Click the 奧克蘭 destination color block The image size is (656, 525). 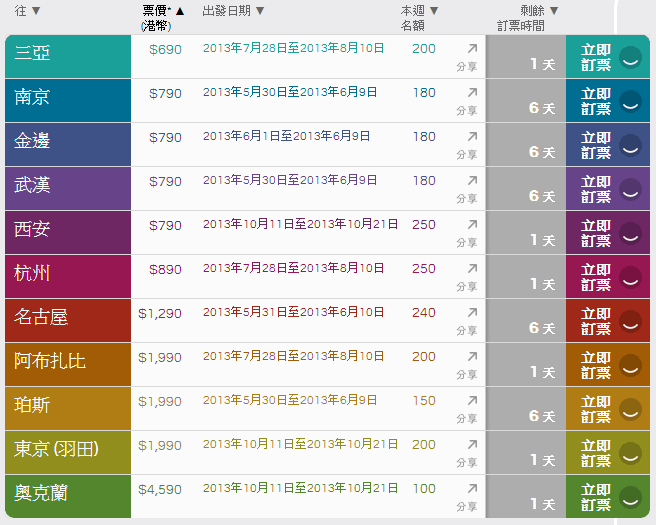[68, 496]
